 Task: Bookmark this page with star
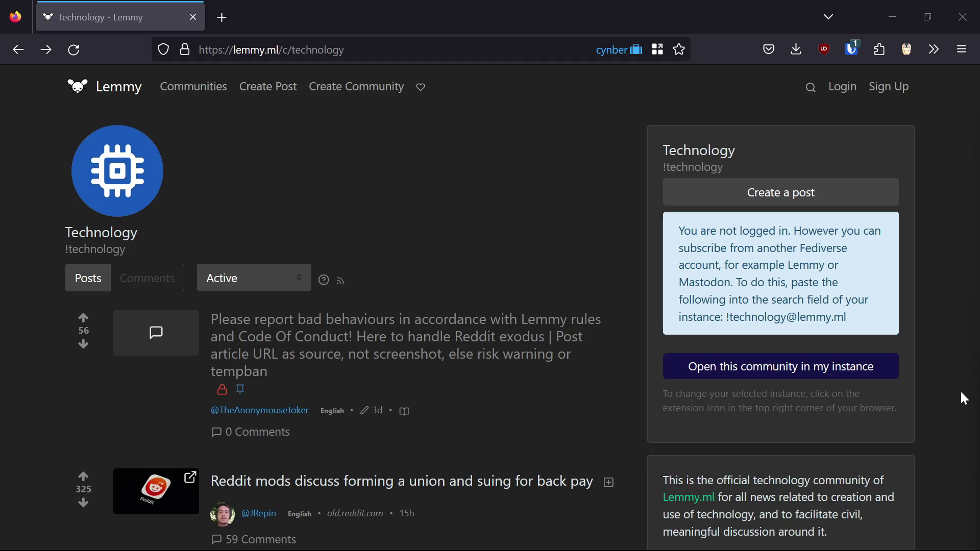point(679,49)
